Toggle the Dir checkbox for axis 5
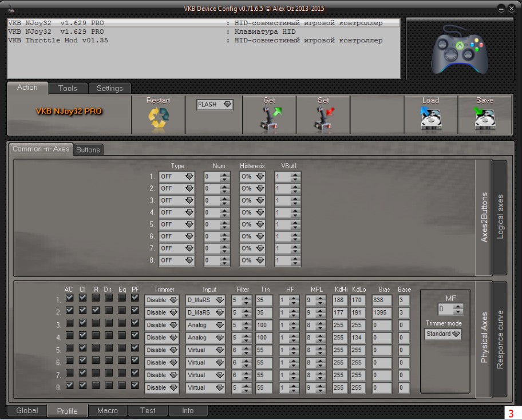Image resolution: width=522 pixels, height=420 pixels. point(109,348)
